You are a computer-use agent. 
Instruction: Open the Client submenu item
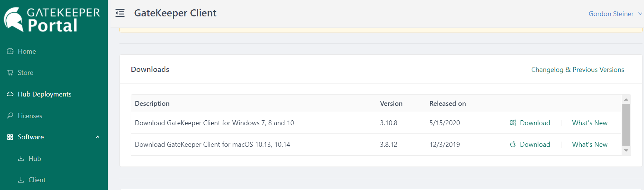[x=37, y=180]
